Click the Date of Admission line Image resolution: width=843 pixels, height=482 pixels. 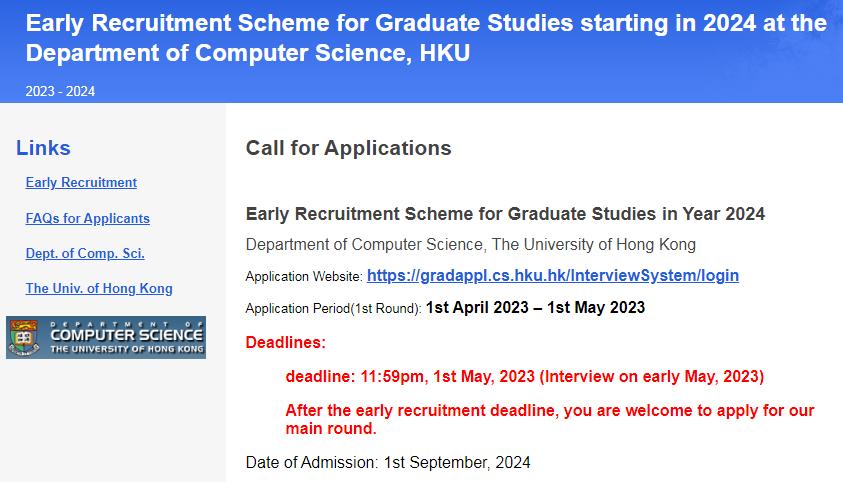click(388, 463)
